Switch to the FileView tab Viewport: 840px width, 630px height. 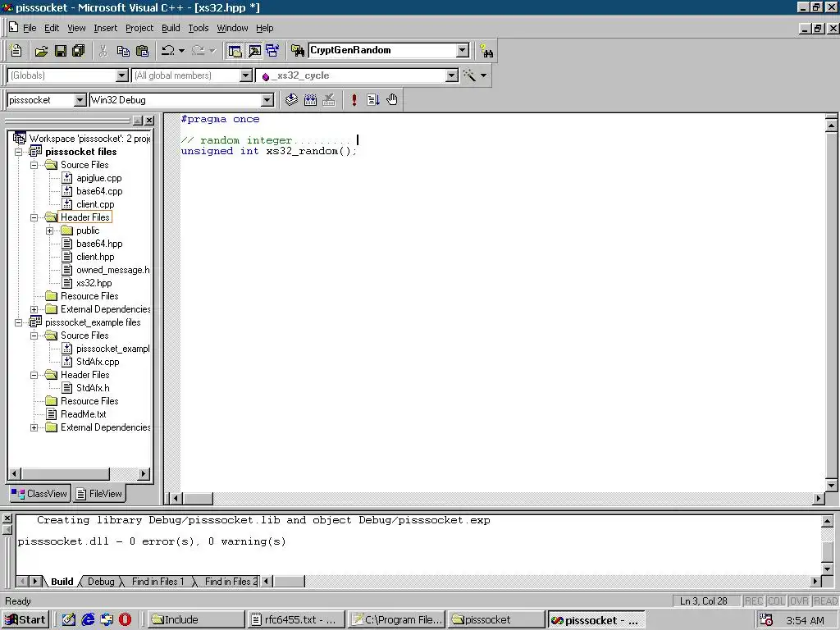coord(98,494)
